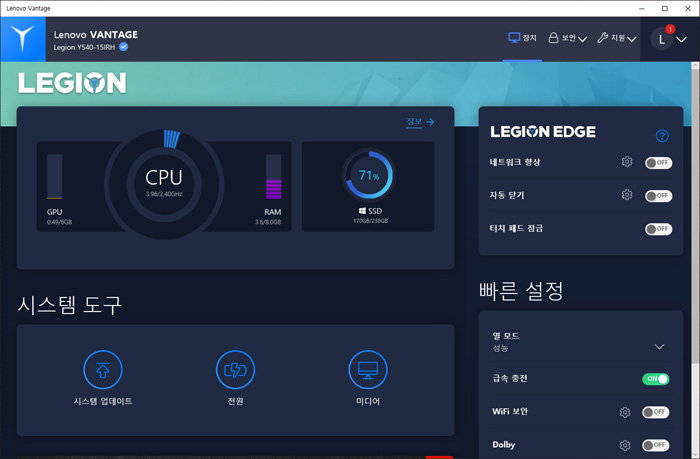This screenshot has height=459, width=700.
Task: Click the wrench icon beside 지원
Action: point(603,38)
